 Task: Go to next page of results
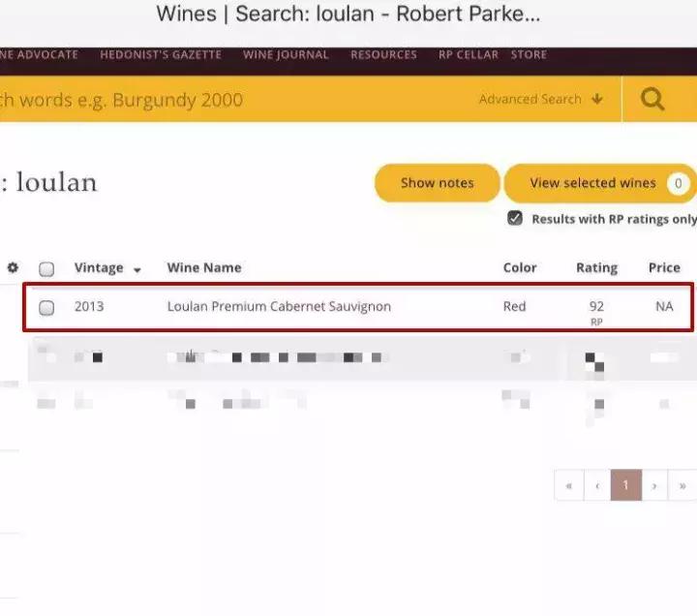tap(654, 485)
